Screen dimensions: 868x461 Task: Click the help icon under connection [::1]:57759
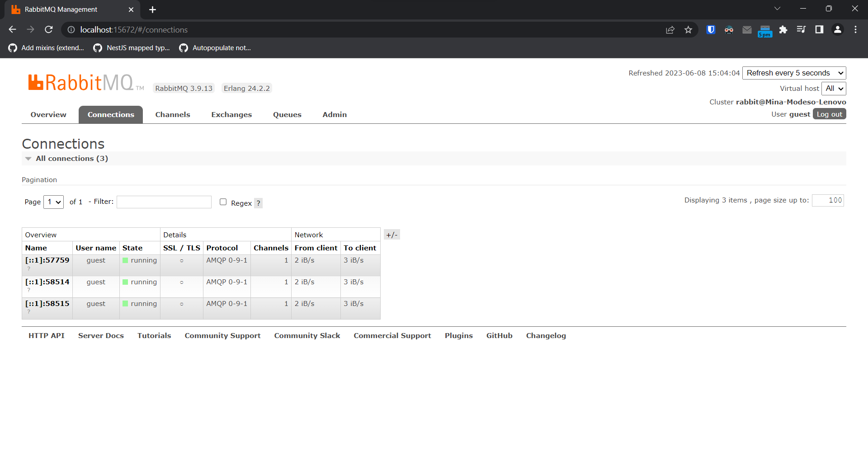tap(28, 269)
